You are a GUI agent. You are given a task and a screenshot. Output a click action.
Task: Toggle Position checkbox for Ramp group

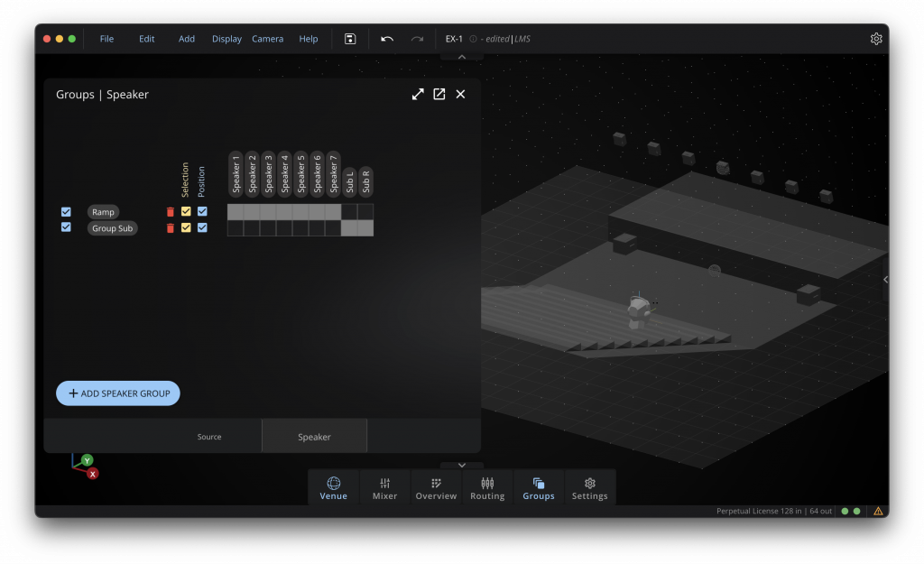202,211
